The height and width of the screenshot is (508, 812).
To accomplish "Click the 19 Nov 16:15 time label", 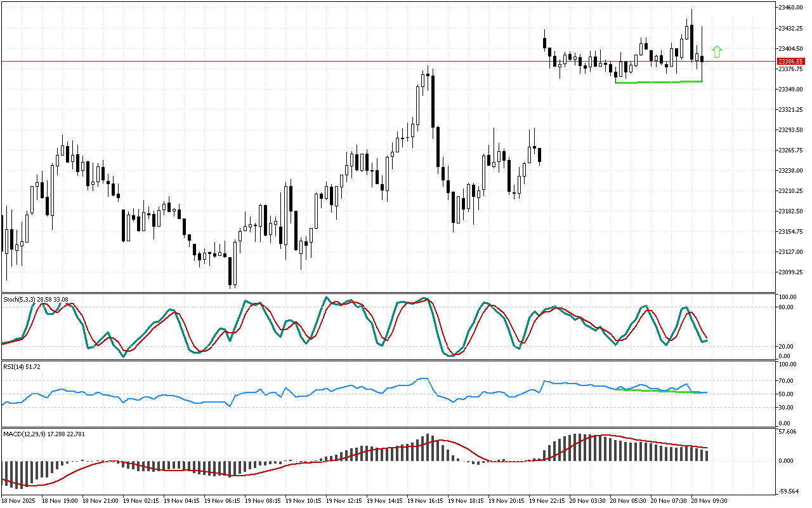I will (424, 500).
